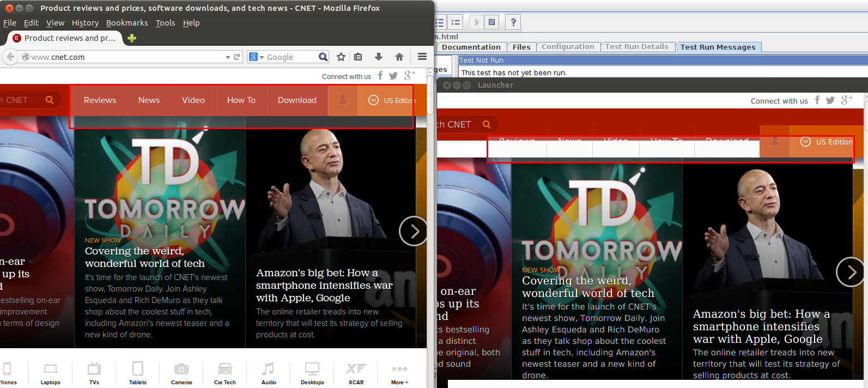Viewport: 868px width, 388px height.
Task: Click the help question mark toolbar button
Action: [x=513, y=22]
